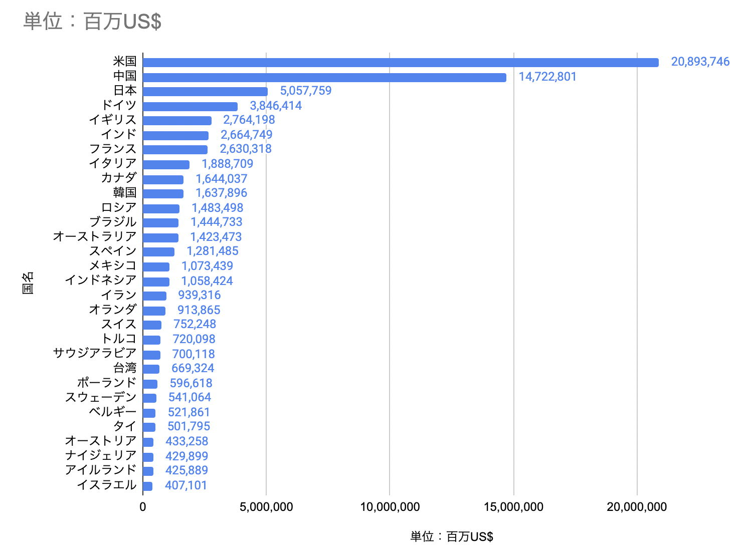Click data label 1,637,896 for 韓国
Viewport: 749px width, 560px height.
[221, 193]
